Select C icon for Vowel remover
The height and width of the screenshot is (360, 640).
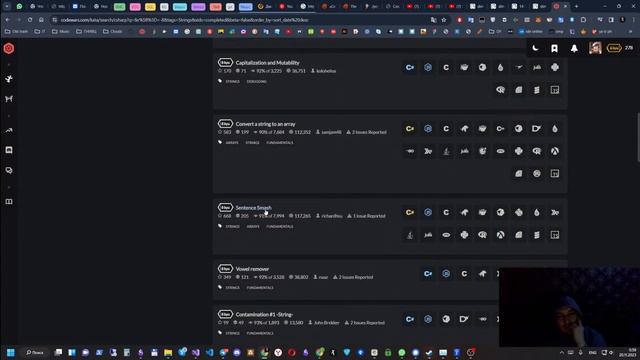tap(464, 273)
